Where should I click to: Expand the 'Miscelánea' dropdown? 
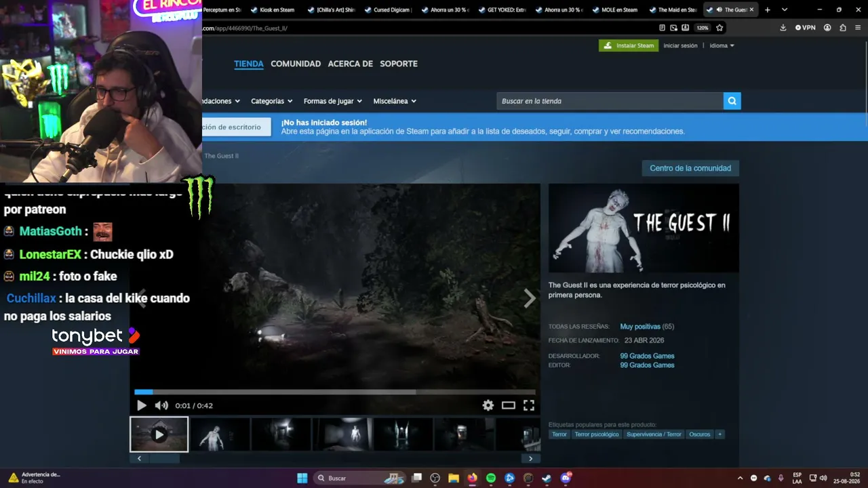click(395, 101)
